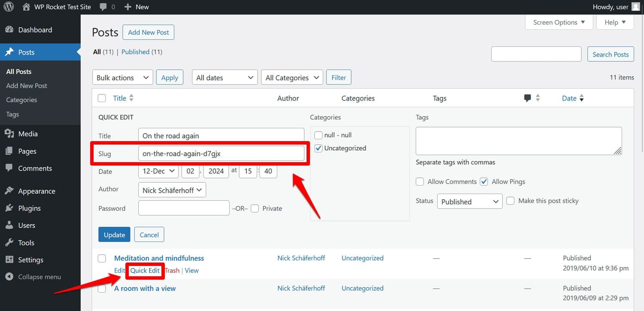Screen dimensions: 644x311
Task: Click the Pages icon in sidebar
Action: tap(9, 151)
